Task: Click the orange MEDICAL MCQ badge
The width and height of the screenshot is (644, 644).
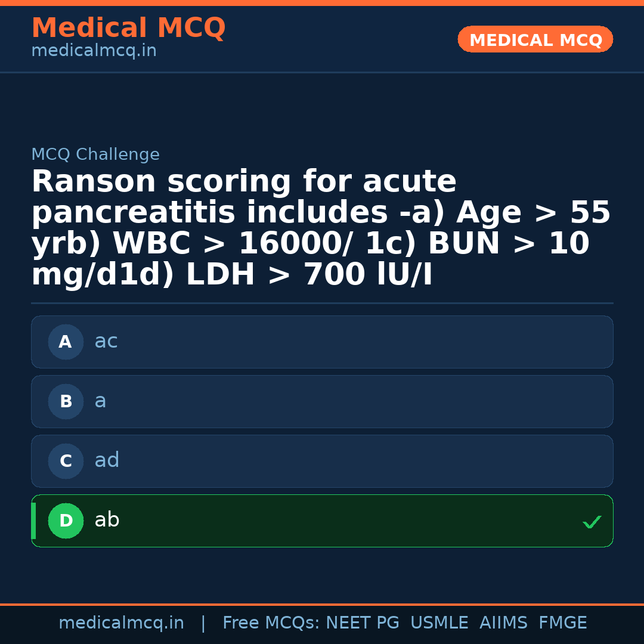Action: tap(535, 39)
